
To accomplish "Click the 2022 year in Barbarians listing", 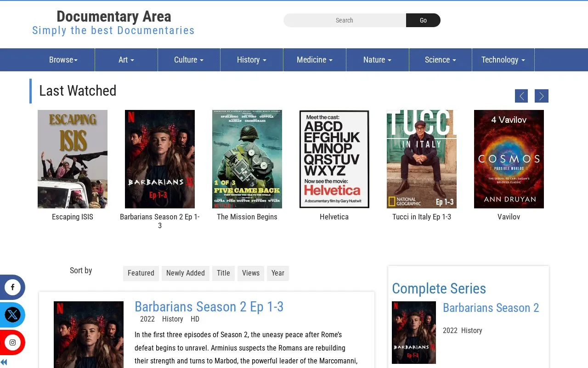I will 147,319.
